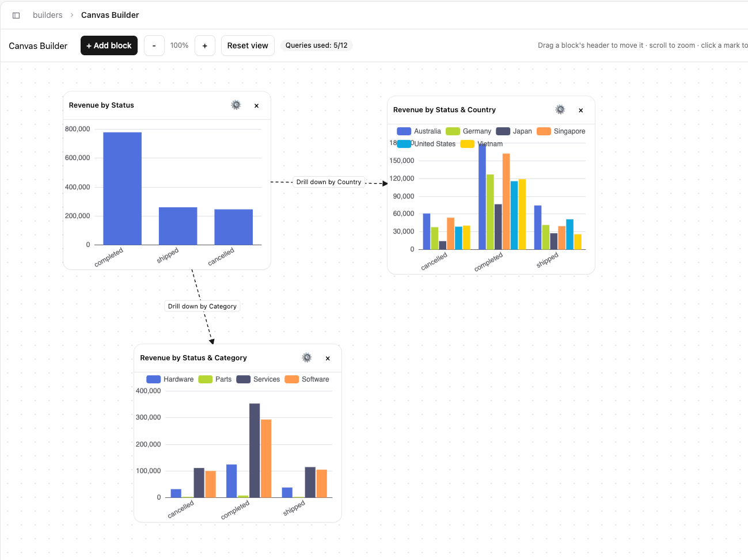
Task: Hide the Vietnam series via legend
Action: 481,144
